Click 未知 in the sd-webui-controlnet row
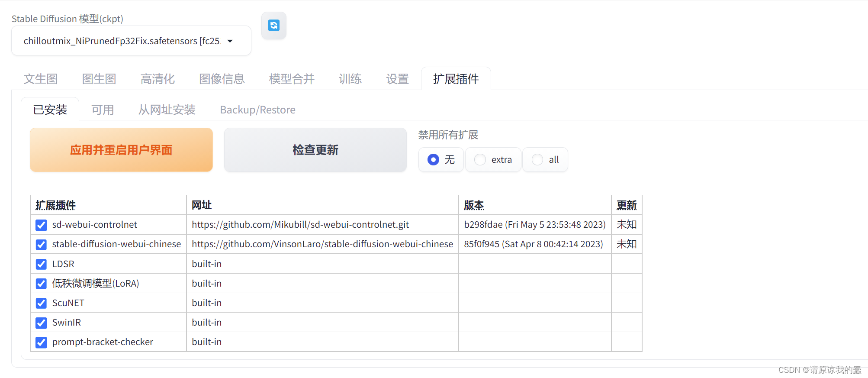This screenshot has width=868, height=378. coord(627,225)
